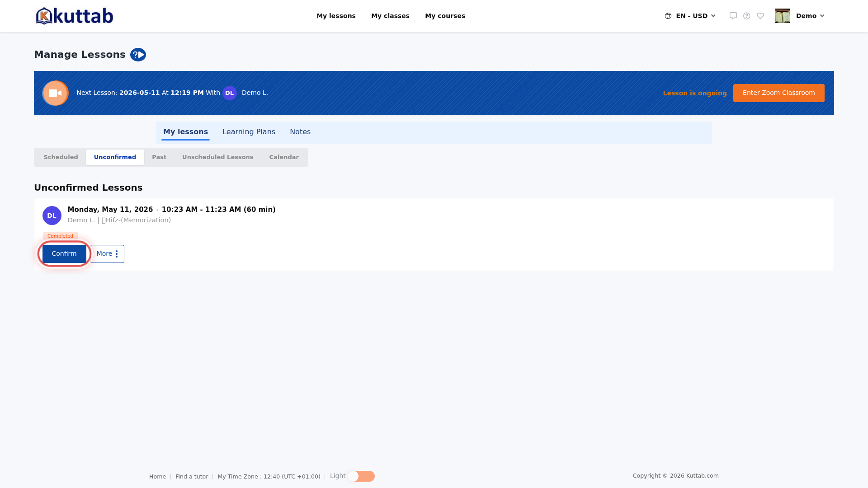868x488 pixels.
Task: Open the More options menu for the lesson
Action: [107, 254]
